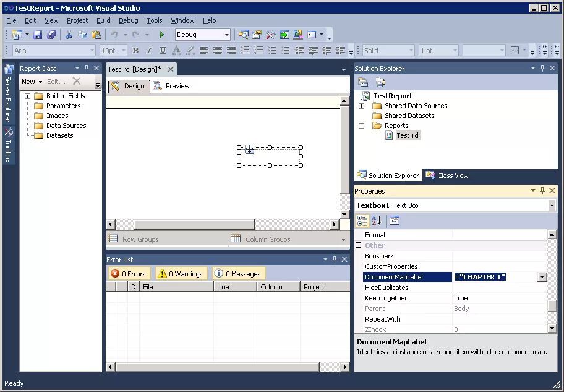Open the Properties Window toolbar icon
564x392 pixels.
(x=257, y=35)
